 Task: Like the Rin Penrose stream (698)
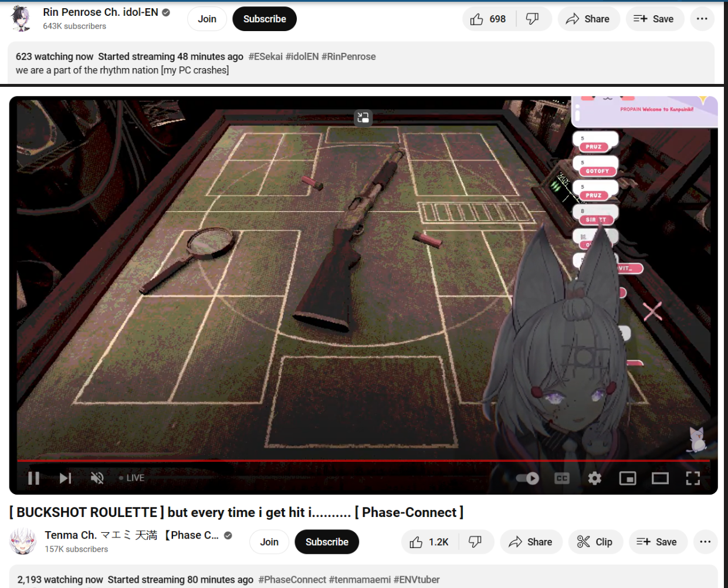click(489, 19)
